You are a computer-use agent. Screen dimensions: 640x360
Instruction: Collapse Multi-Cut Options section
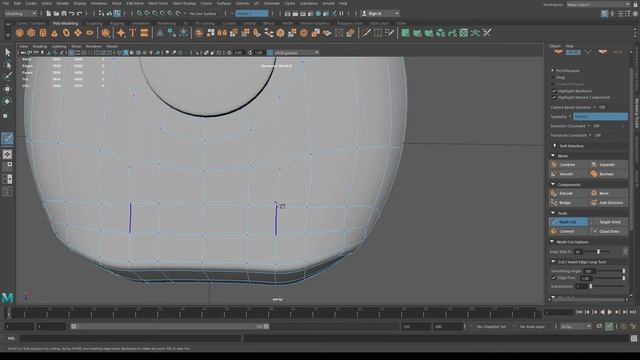(x=552, y=242)
